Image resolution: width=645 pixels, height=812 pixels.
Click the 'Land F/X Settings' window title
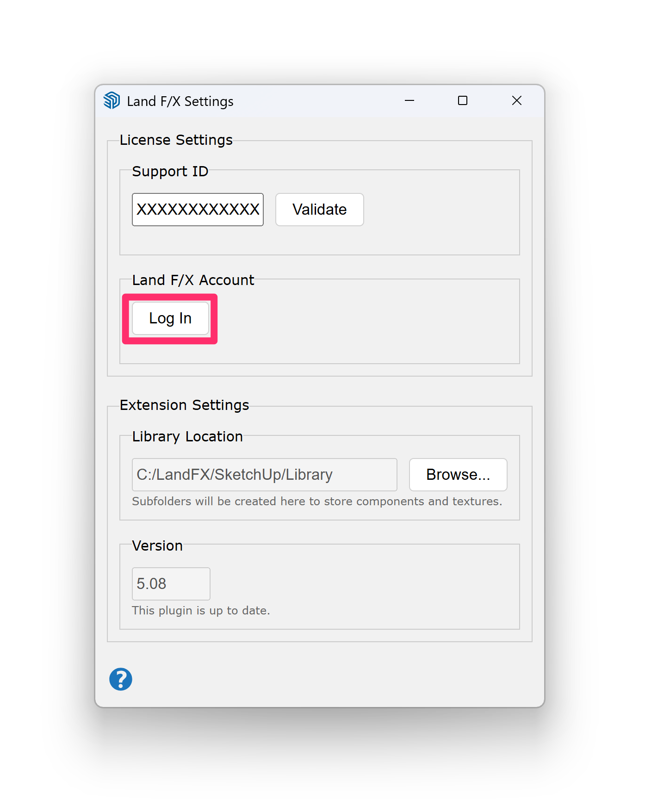(x=180, y=101)
